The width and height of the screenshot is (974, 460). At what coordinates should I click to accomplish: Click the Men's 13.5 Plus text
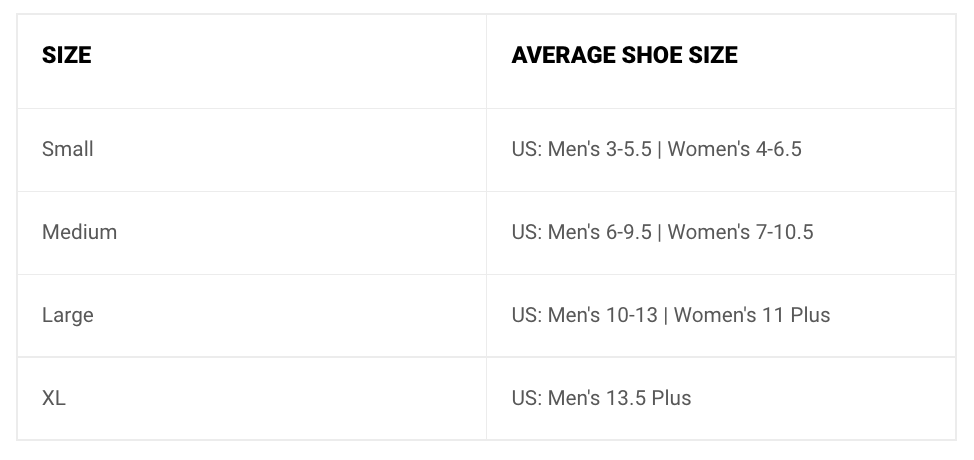pyautogui.click(x=619, y=398)
